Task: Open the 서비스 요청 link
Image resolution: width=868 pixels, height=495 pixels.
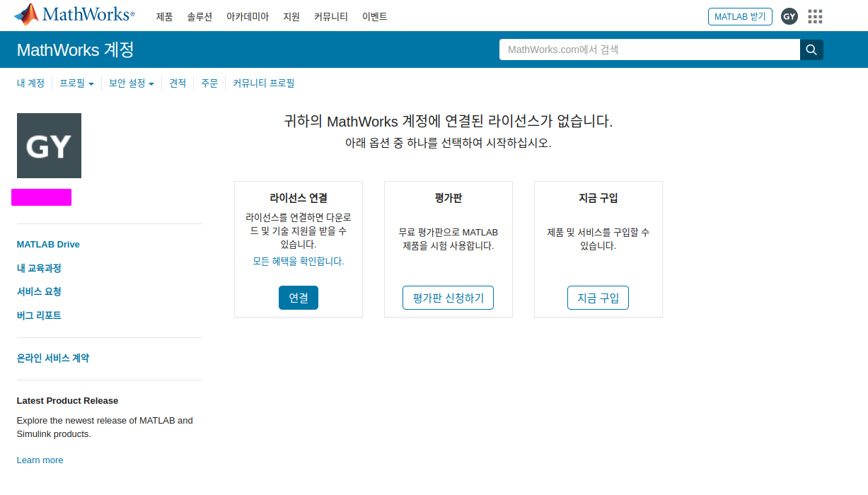Action: [39, 291]
